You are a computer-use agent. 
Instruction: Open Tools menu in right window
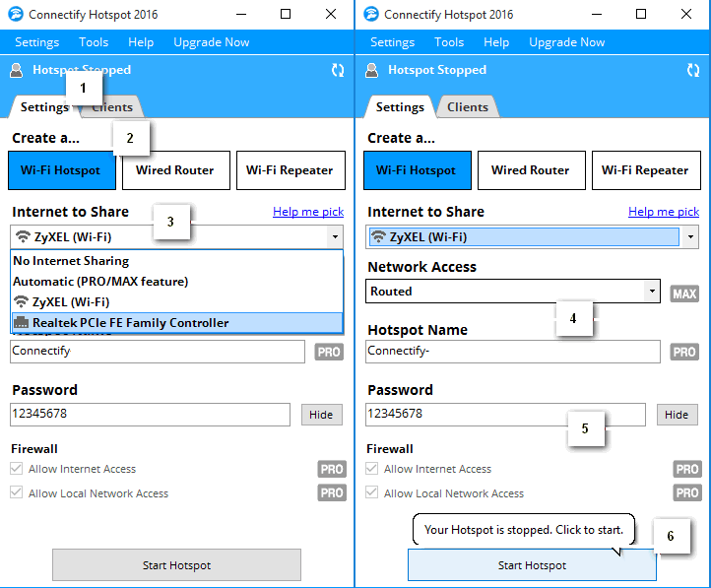(x=449, y=42)
